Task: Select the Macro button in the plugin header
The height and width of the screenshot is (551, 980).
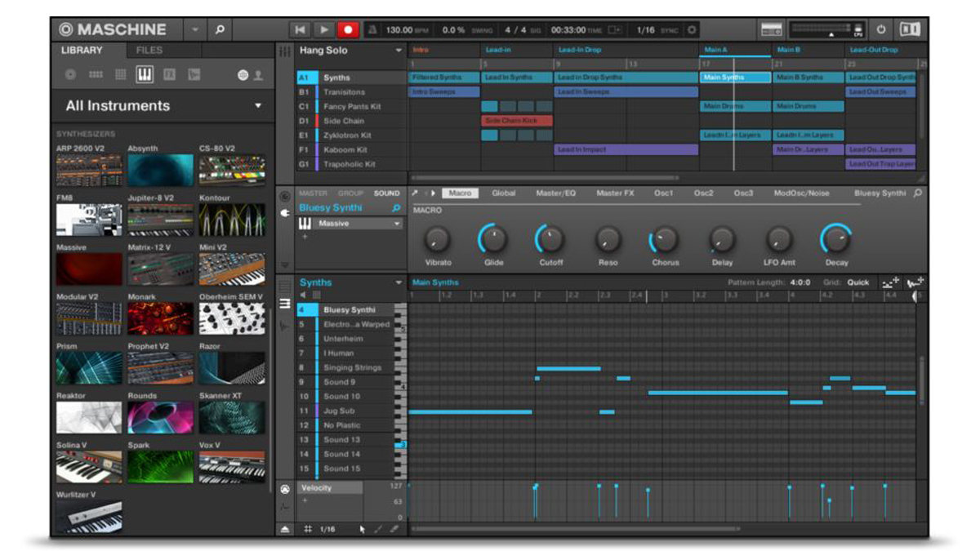Action: tap(461, 194)
